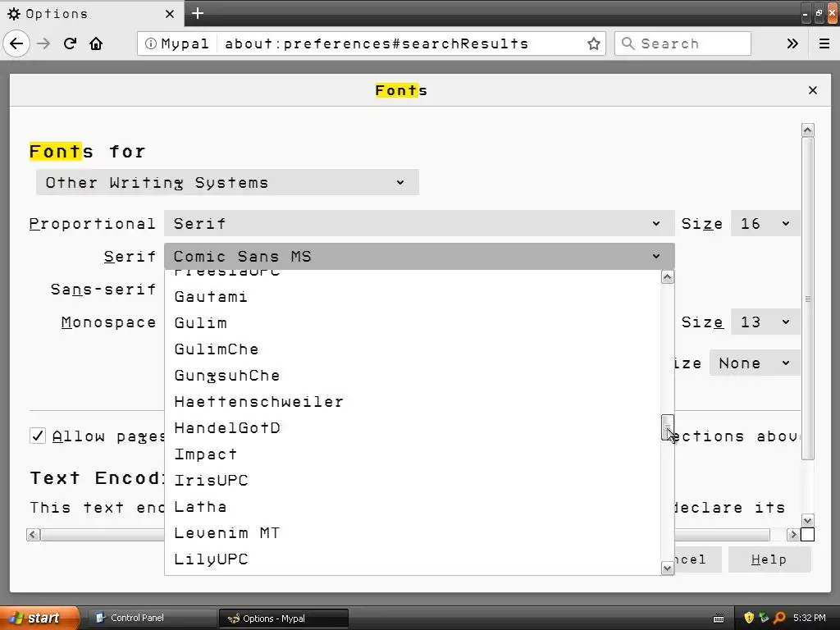Switch to the Options tab
This screenshot has height=630, width=840.
click(x=91, y=13)
